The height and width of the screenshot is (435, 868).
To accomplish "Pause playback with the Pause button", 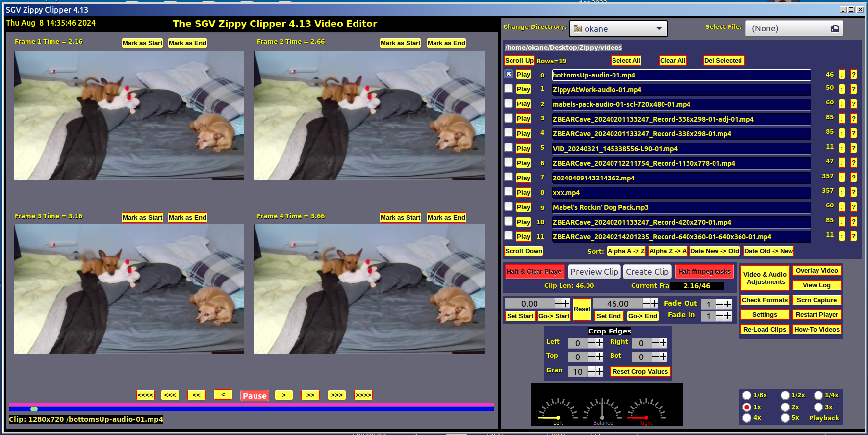I will (255, 396).
